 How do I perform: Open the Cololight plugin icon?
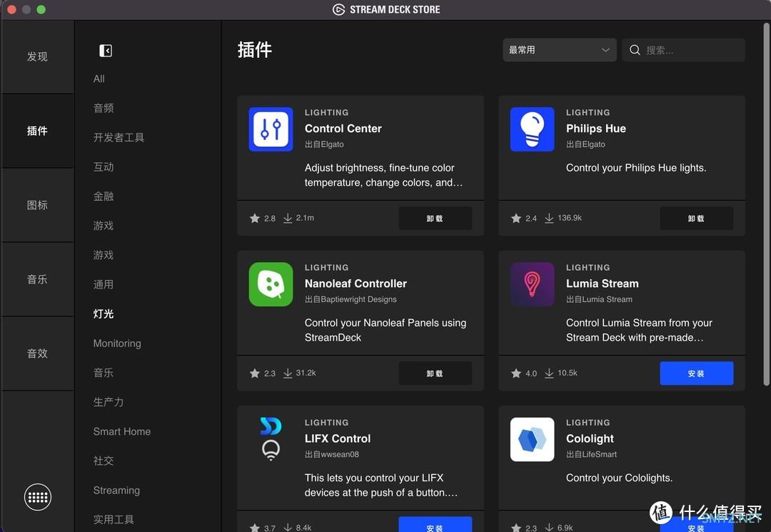[x=532, y=439]
